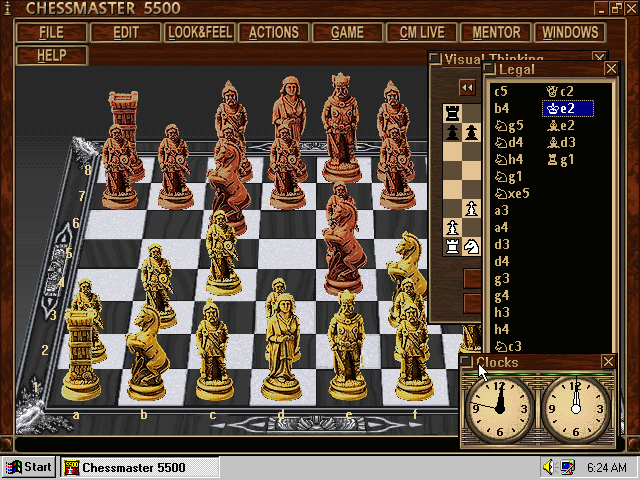Select the gold knight on b1

point(147,353)
